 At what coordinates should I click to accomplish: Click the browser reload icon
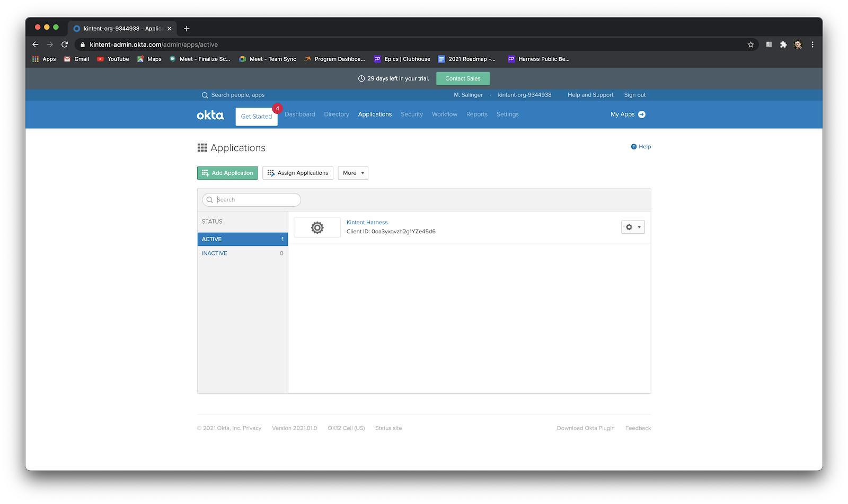click(x=65, y=45)
